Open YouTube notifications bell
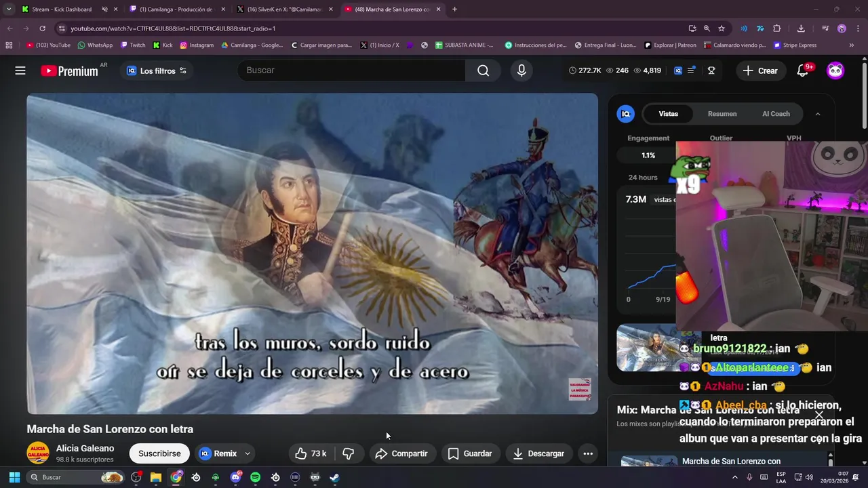The image size is (868, 488). [802, 70]
